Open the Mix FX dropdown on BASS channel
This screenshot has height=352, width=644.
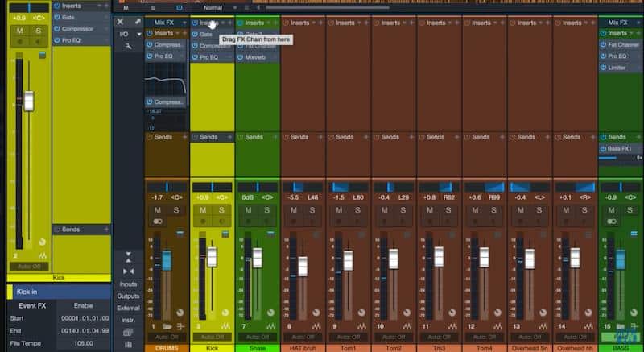tap(638, 23)
